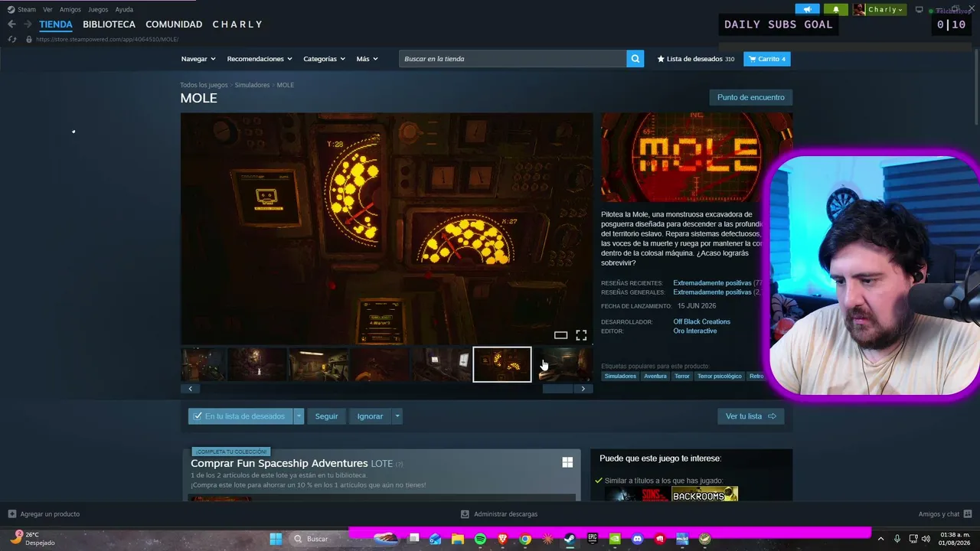
Task: Open the Recomendaciones dropdown menu
Action: pyautogui.click(x=260, y=59)
